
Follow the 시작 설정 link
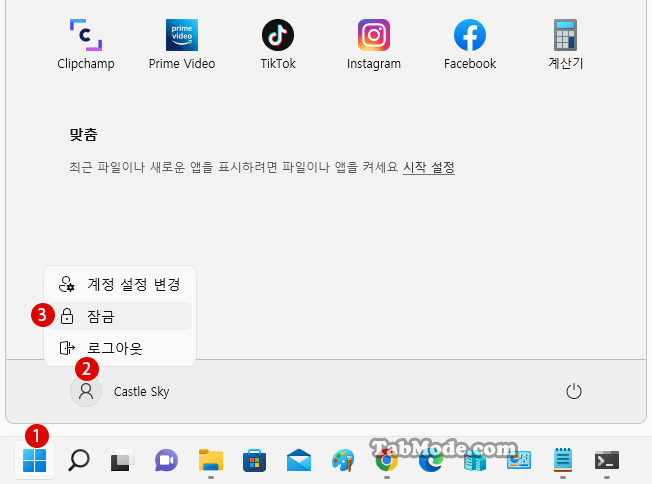[428, 167]
